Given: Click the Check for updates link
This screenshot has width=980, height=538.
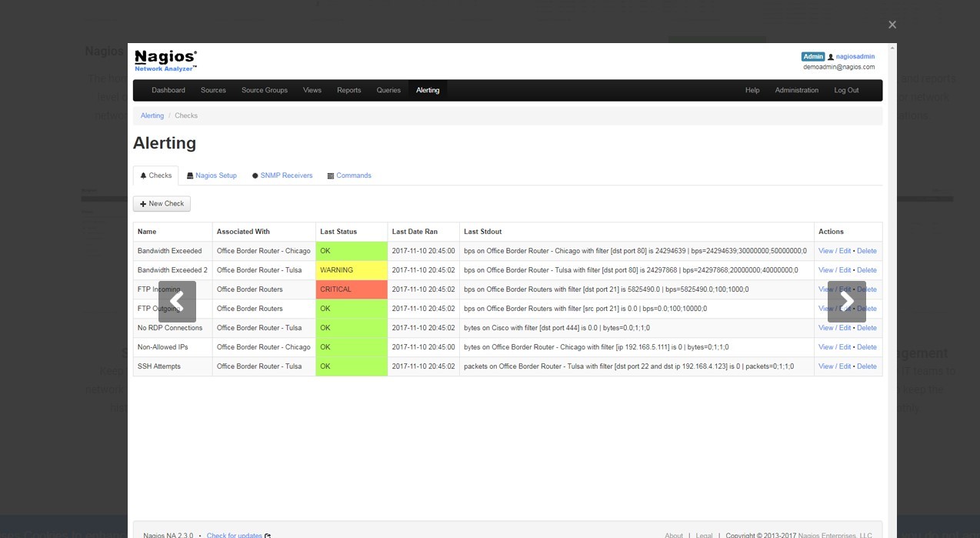Looking at the screenshot, I should pyautogui.click(x=234, y=534).
